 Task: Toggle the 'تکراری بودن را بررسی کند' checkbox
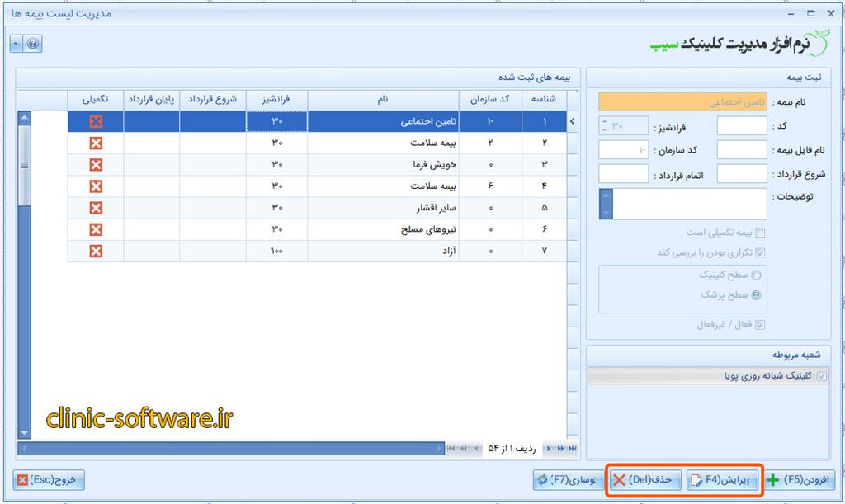click(760, 253)
